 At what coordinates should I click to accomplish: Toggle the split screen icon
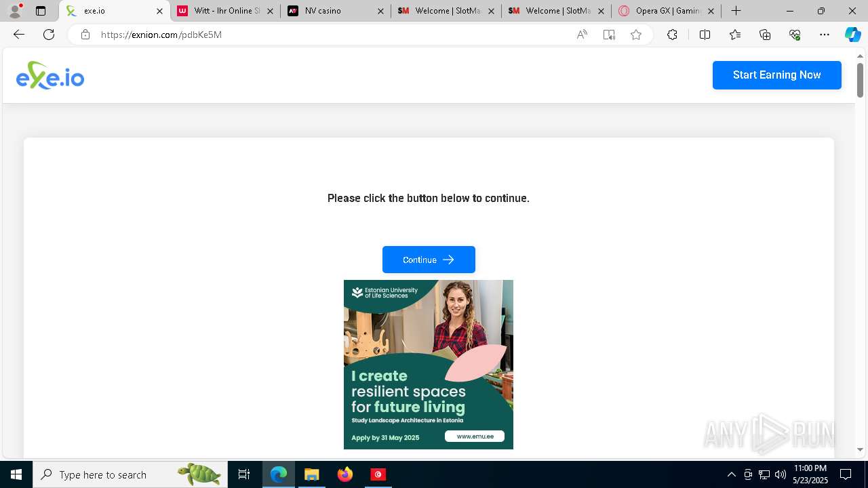point(705,35)
